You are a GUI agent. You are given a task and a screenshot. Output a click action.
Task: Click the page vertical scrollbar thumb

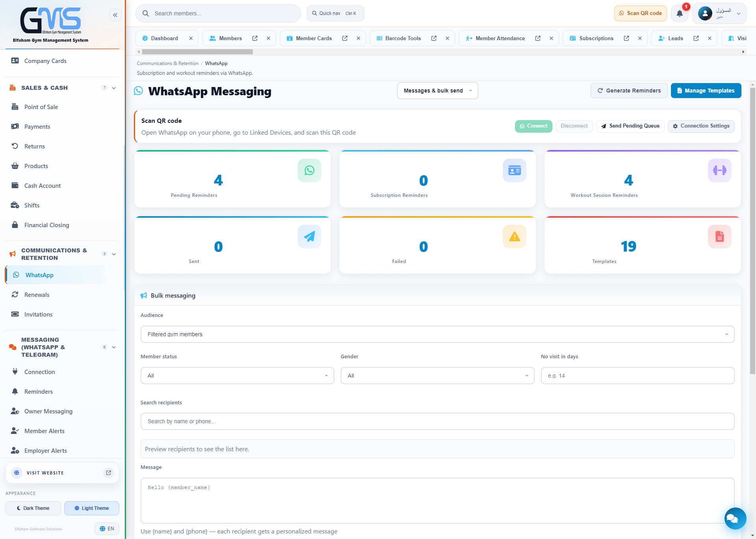752,231
